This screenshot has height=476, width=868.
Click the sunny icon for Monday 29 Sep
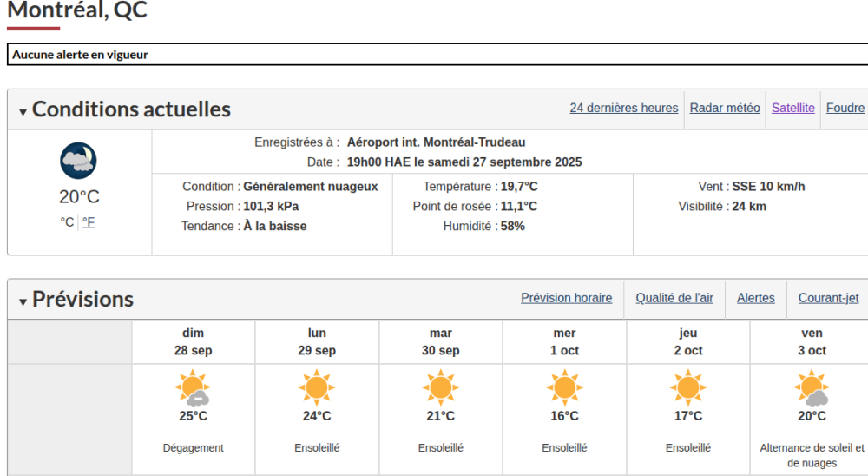tap(317, 387)
